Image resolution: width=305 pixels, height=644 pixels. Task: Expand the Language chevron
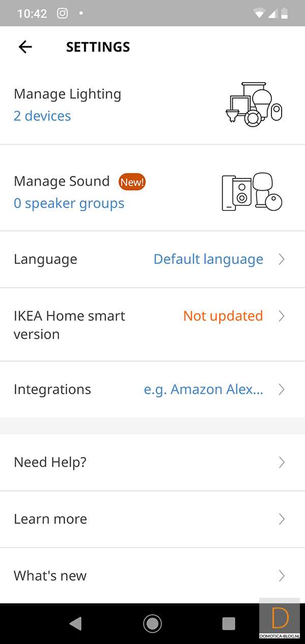[281, 259]
